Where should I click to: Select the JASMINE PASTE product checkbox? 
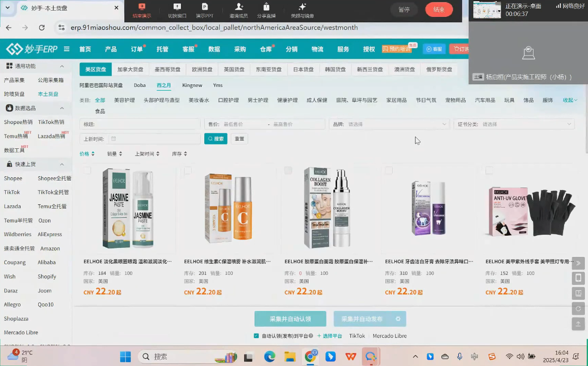click(87, 170)
